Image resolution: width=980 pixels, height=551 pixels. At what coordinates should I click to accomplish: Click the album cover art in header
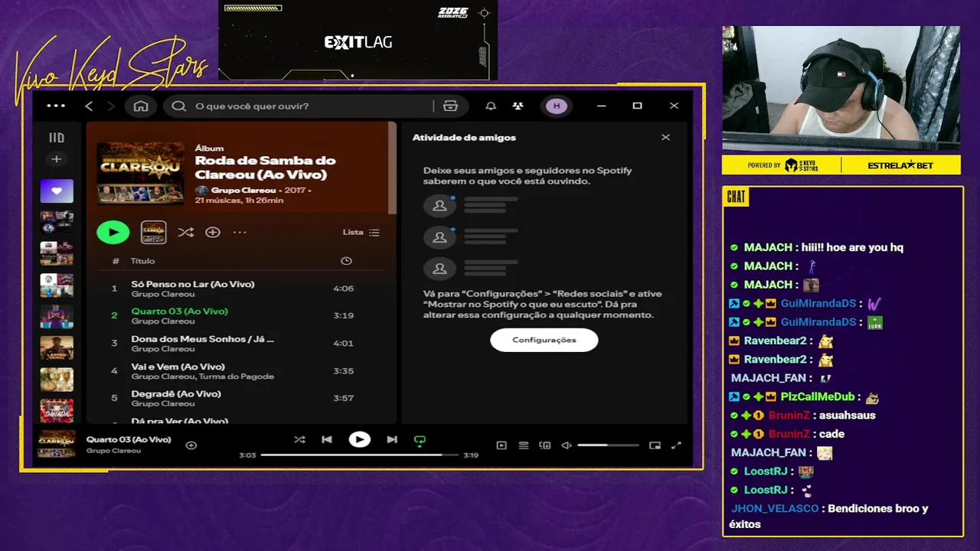[141, 173]
